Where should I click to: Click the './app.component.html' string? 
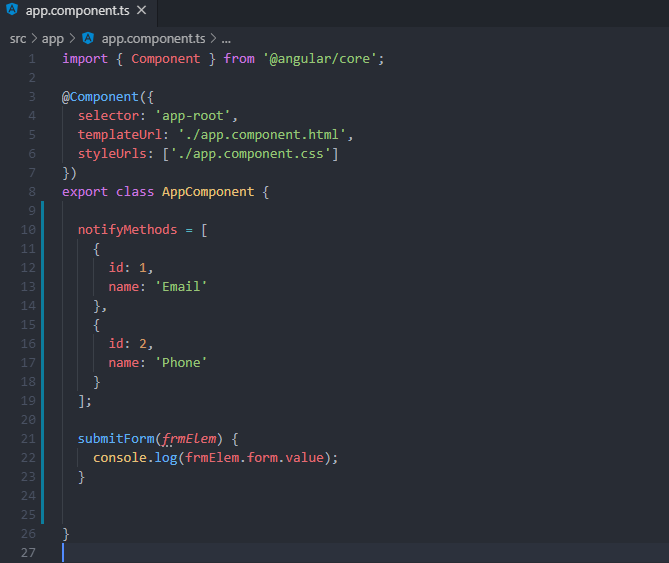coord(262,135)
